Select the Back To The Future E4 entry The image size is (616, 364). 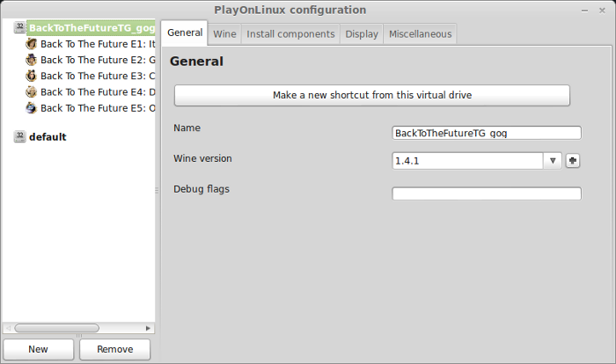pyautogui.click(x=98, y=92)
